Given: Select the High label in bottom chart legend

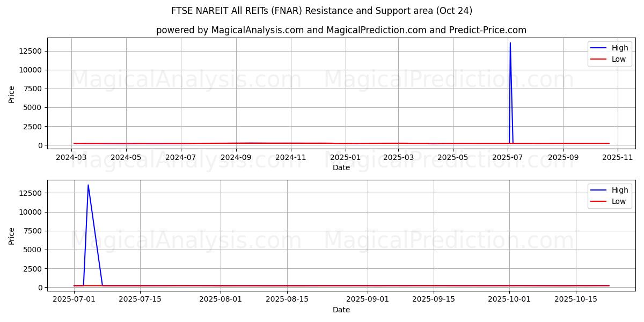Looking at the screenshot, I should click(x=619, y=190).
